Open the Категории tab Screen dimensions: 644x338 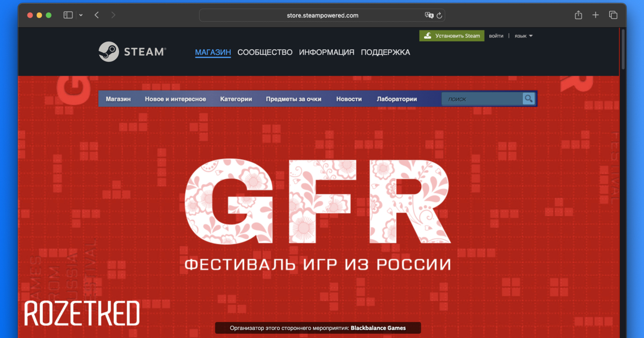coord(236,99)
